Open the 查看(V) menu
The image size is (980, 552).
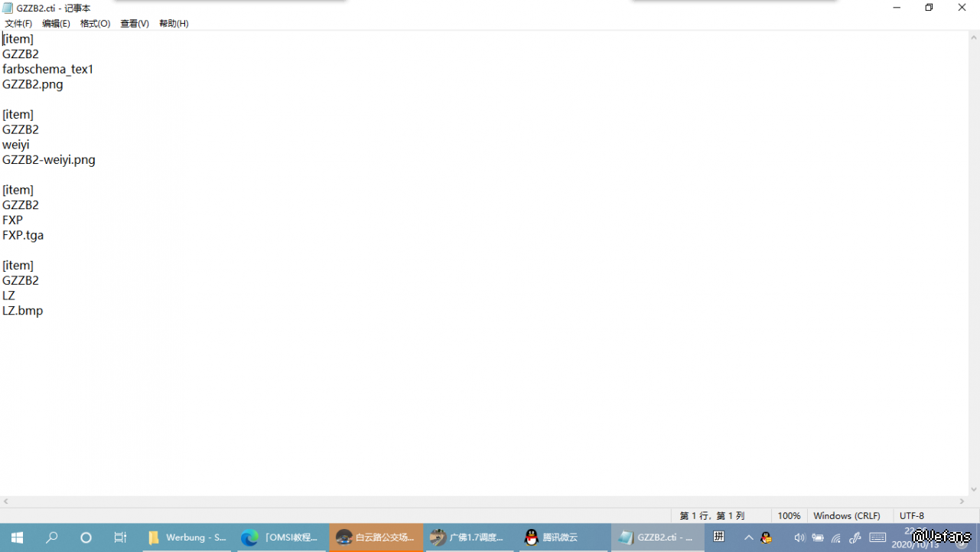tap(135, 24)
